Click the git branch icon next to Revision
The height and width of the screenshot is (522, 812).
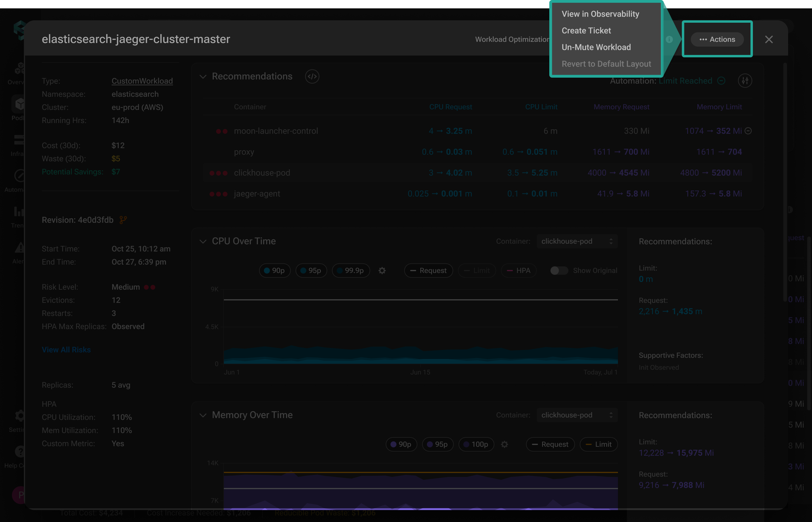click(123, 220)
